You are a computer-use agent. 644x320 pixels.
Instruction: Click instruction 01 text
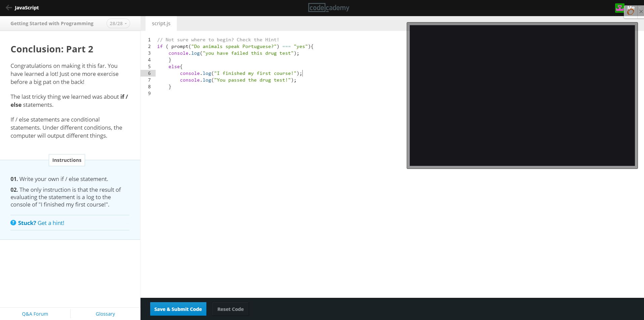tap(59, 179)
